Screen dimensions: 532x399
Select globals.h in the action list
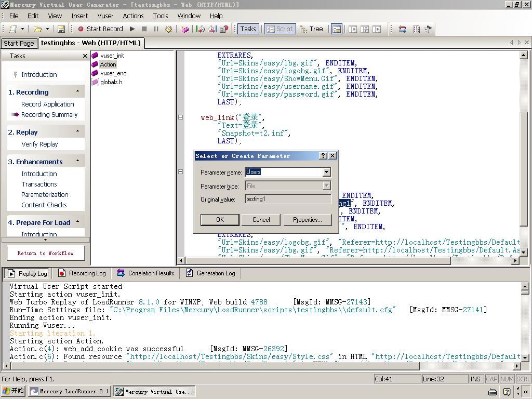111,82
